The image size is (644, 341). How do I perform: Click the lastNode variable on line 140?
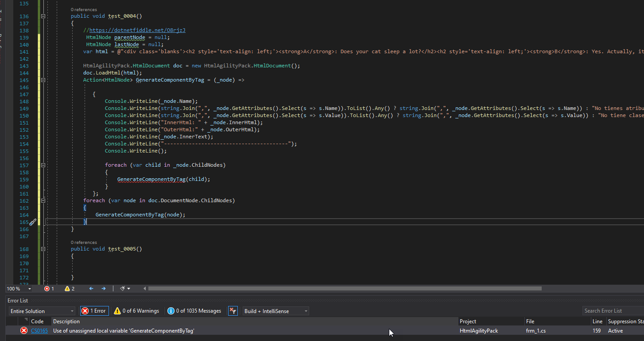point(127,45)
